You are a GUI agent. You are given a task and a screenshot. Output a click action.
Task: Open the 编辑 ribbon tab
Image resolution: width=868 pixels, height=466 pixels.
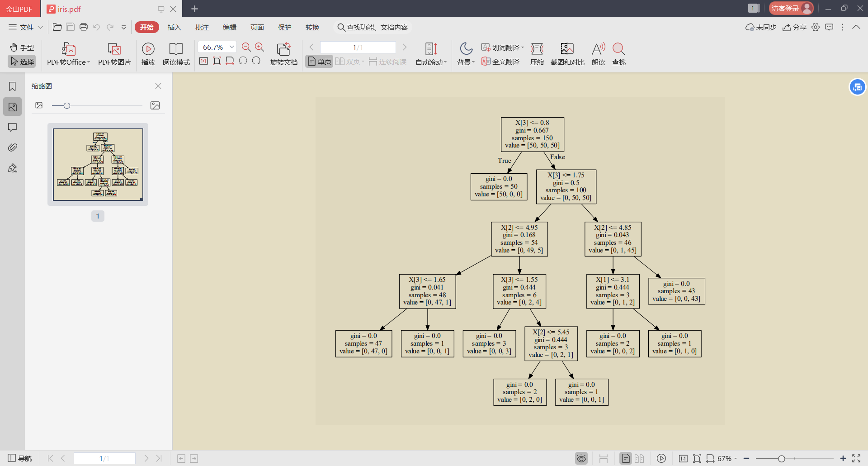click(230, 27)
